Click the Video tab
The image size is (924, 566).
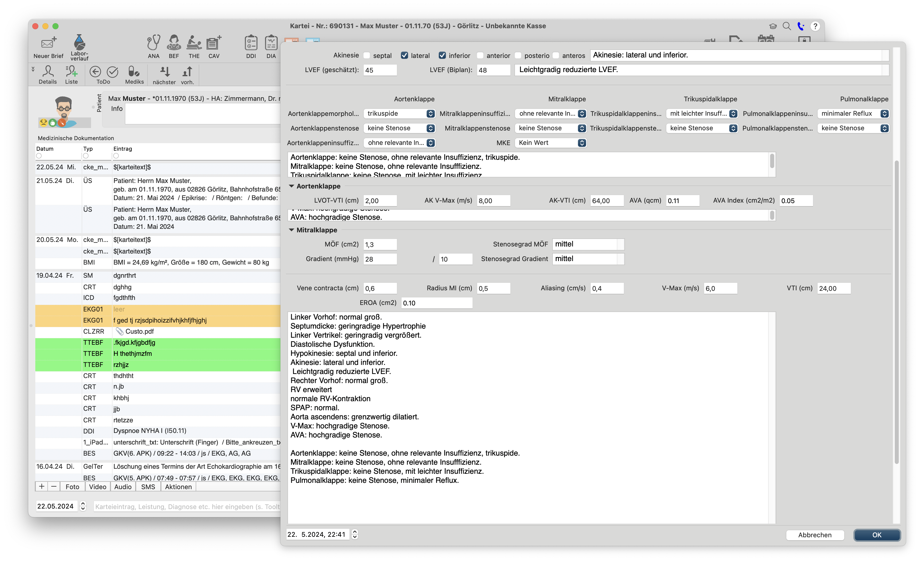[98, 487]
